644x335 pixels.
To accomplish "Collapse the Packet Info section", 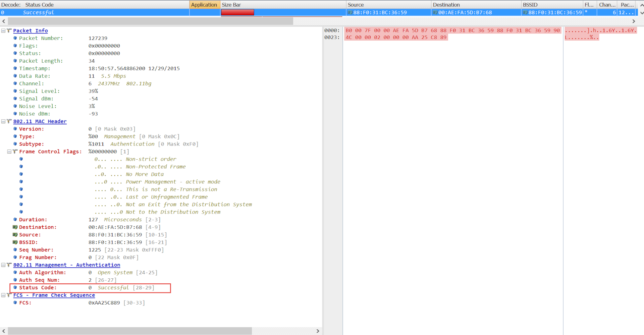I will 3,31.
